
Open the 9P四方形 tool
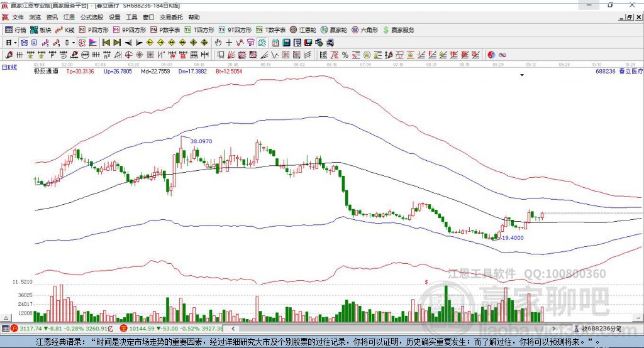click(x=130, y=30)
